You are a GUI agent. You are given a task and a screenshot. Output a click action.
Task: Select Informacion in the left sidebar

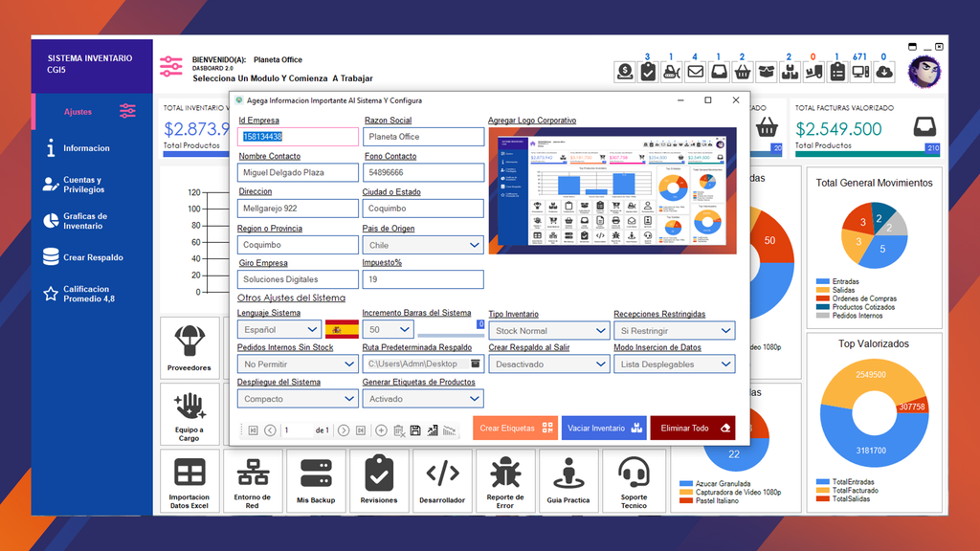[86, 148]
